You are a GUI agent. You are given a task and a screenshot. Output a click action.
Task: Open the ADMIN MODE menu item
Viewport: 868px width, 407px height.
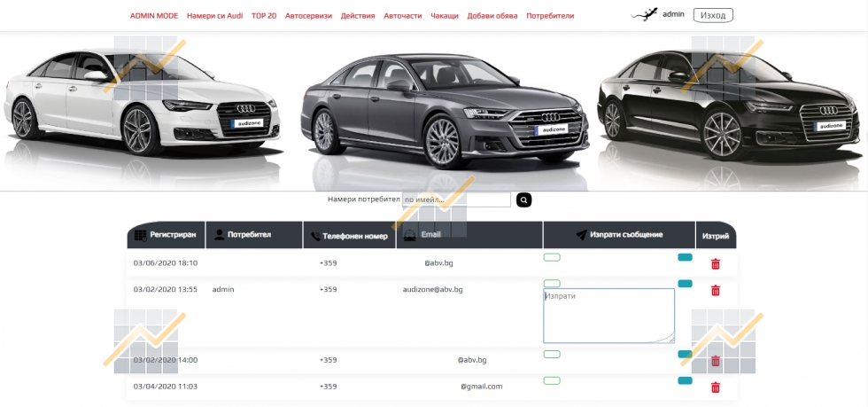pos(154,16)
